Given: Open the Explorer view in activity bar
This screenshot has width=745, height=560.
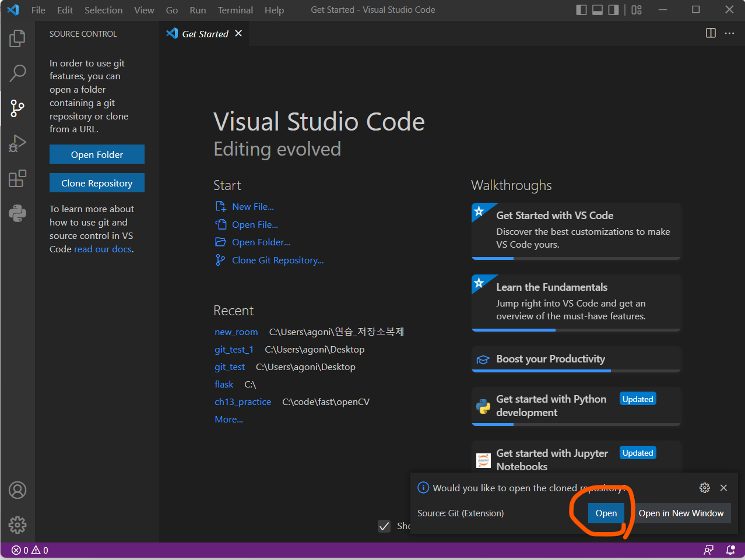Looking at the screenshot, I should 17,38.
